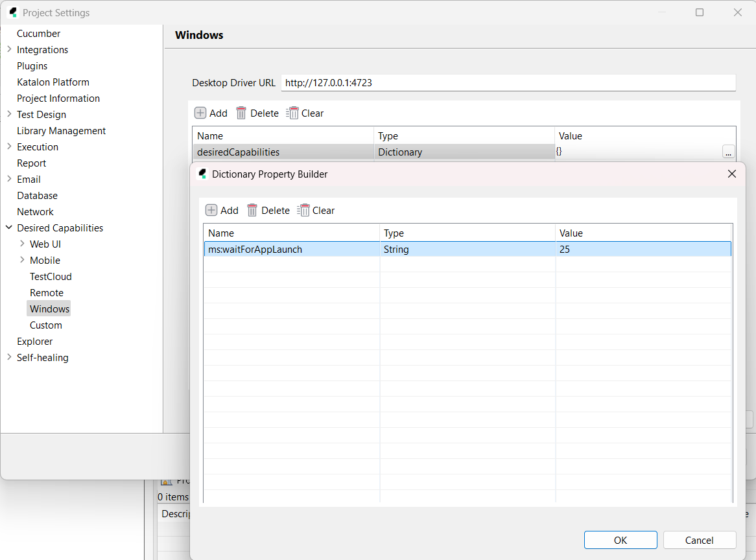Expand the Integrations section
Image resolution: width=756 pixels, height=560 pixels.
9,49
